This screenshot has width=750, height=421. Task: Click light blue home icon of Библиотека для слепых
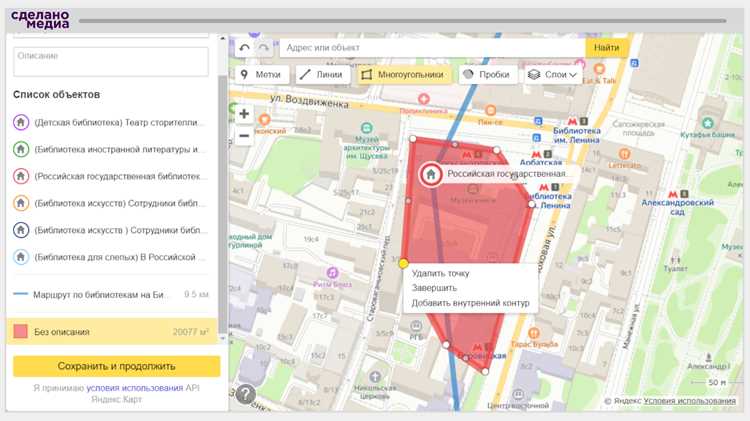tap(21, 257)
